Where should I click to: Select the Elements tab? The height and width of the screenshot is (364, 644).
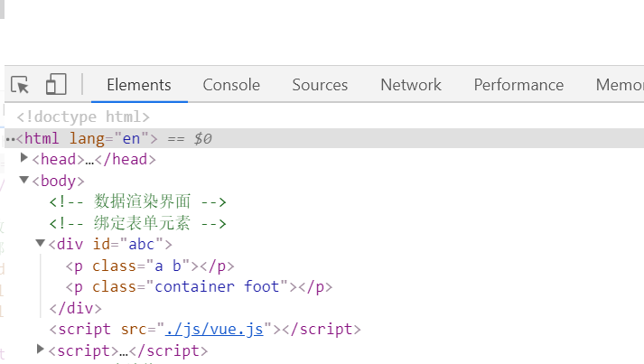click(138, 85)
